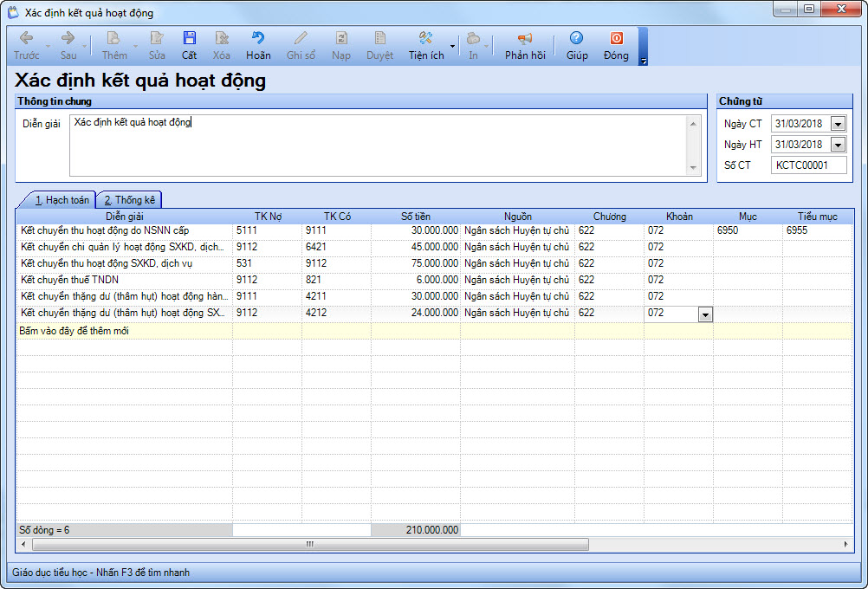Image resolution: width=868 pixels, height=589 pixels.
Task: Switch to the 2. Thống kê tab
Action: [x=130, y=200]
